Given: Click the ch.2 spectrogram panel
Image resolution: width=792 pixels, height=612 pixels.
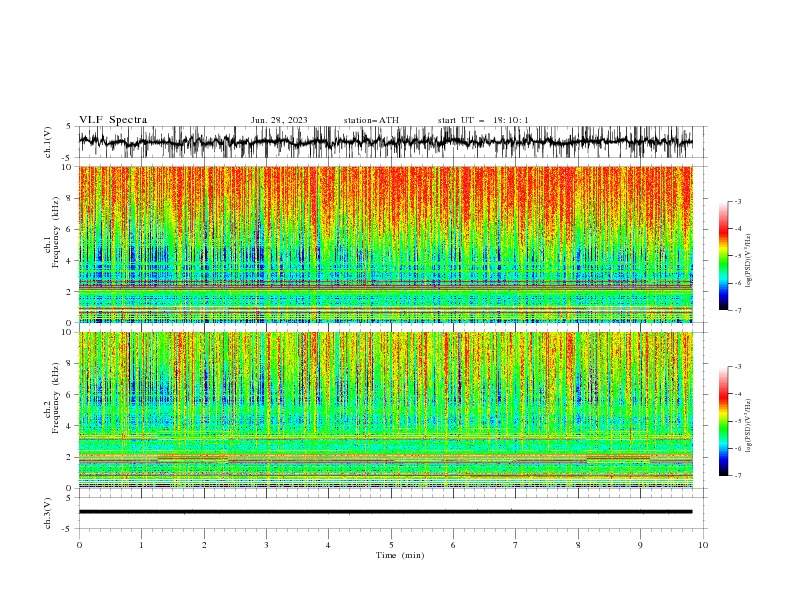Looking at the screenshot, I should (x=385, y=410).
